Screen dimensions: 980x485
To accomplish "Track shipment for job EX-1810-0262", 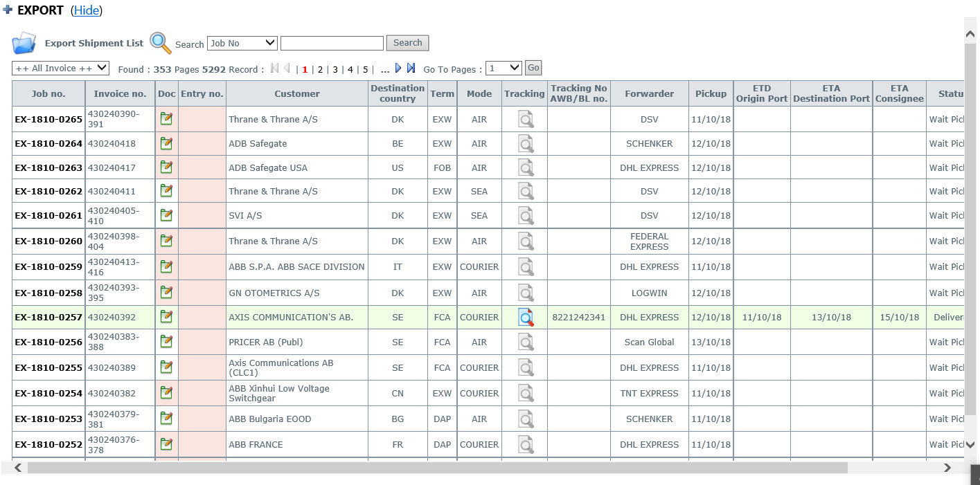I will pos(526,192).
